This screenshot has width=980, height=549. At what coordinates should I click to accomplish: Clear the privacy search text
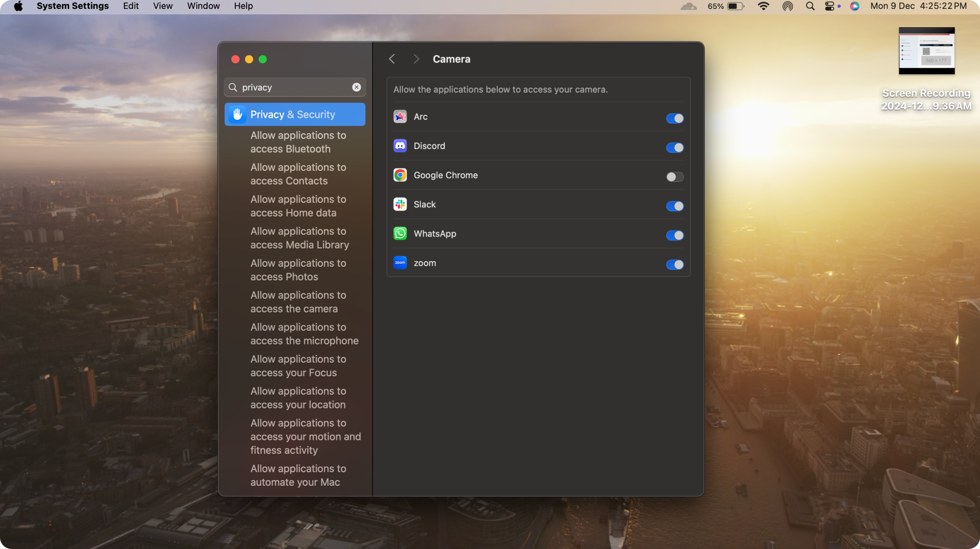357,87
